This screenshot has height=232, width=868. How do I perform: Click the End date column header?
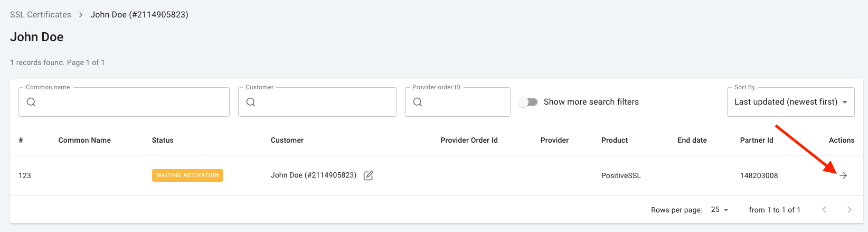pyautogui.click(x=692, y=141)
